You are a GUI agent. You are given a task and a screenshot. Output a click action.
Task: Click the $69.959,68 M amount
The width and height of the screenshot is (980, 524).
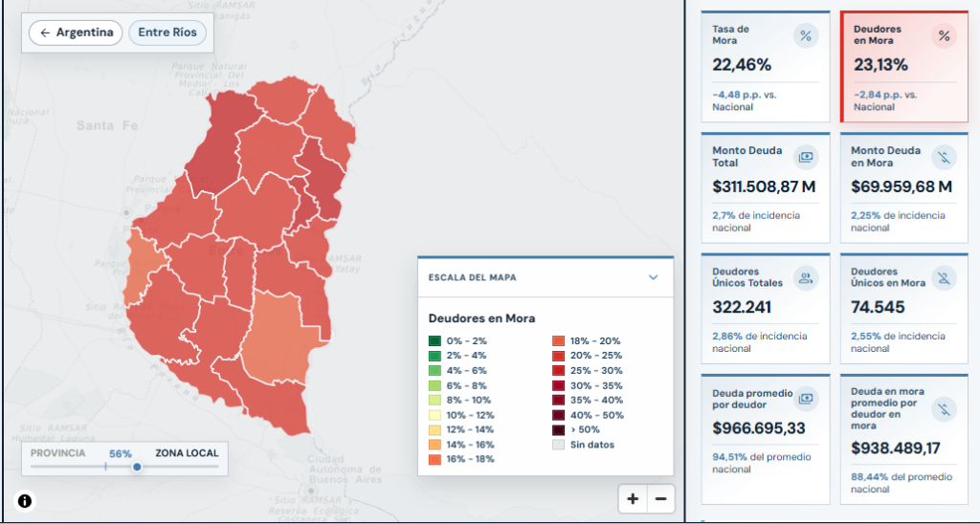tap(902, 186)
